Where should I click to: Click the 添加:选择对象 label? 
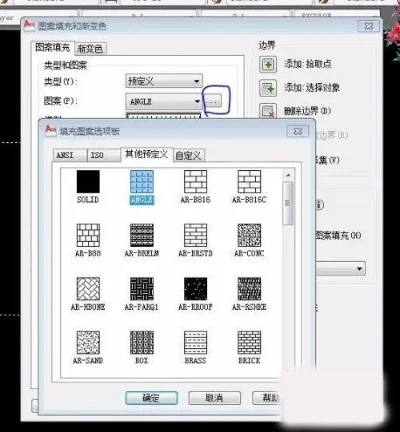pos(312,88)
